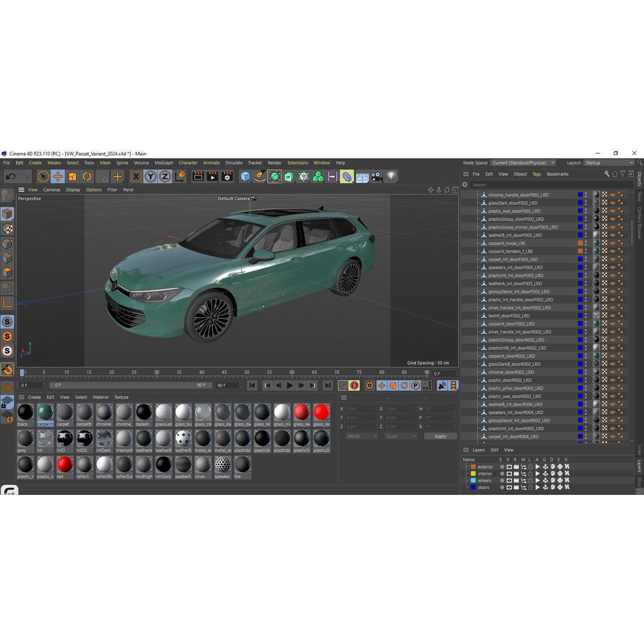
Task: Add a Camera object
Action: point(376,177)
